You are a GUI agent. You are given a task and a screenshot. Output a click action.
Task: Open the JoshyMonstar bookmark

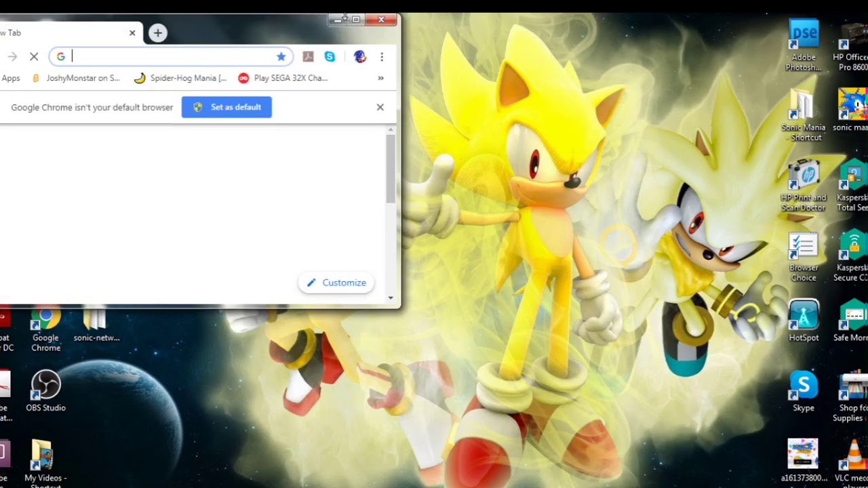pyautogui.click(x=76, y=78)
